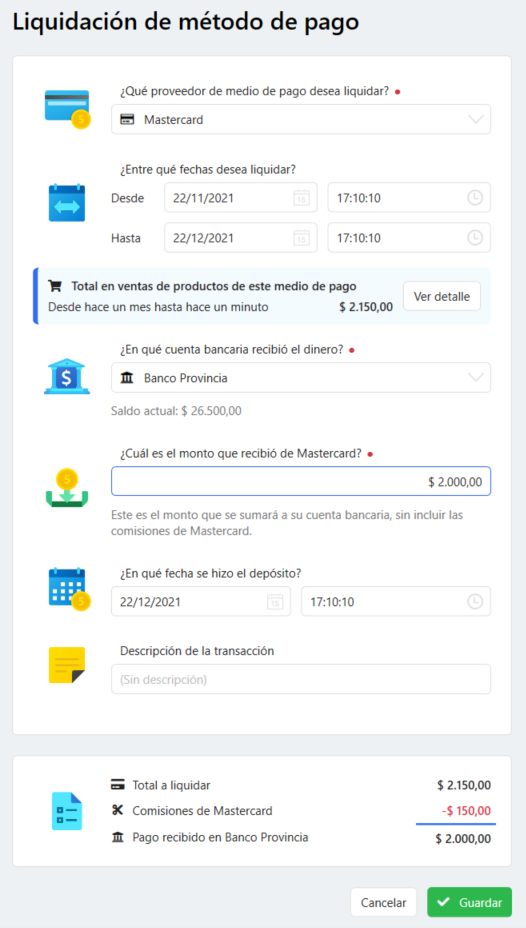The image size is (526, 928).
Task: Expand the Mastercard provider dropdown
Action: click(301, 120)
